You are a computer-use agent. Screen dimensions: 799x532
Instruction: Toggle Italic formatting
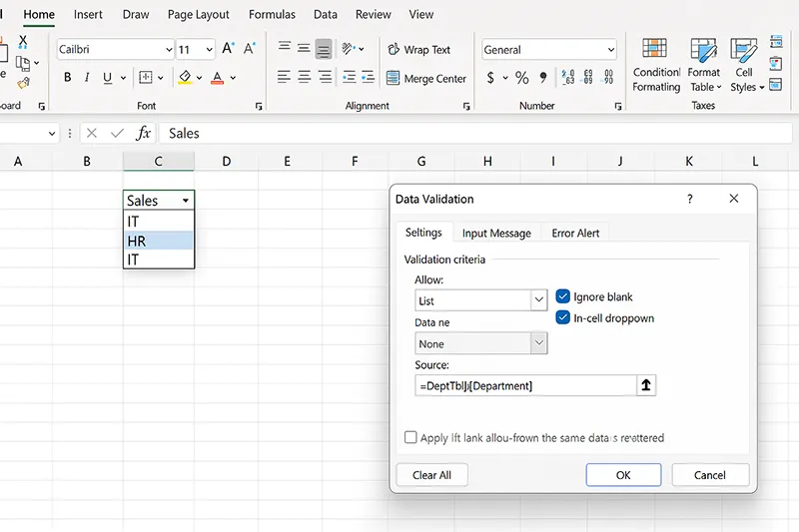point(87,78)
